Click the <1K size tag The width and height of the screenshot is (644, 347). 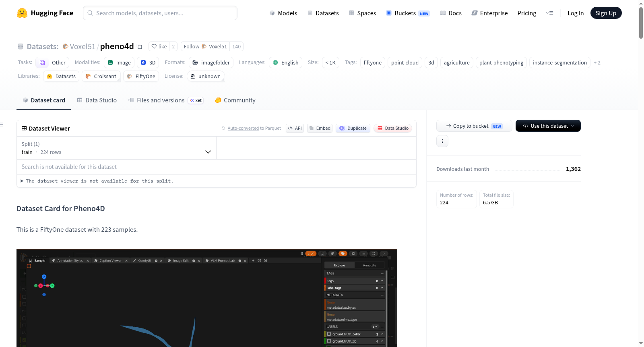tap(330, 62)
